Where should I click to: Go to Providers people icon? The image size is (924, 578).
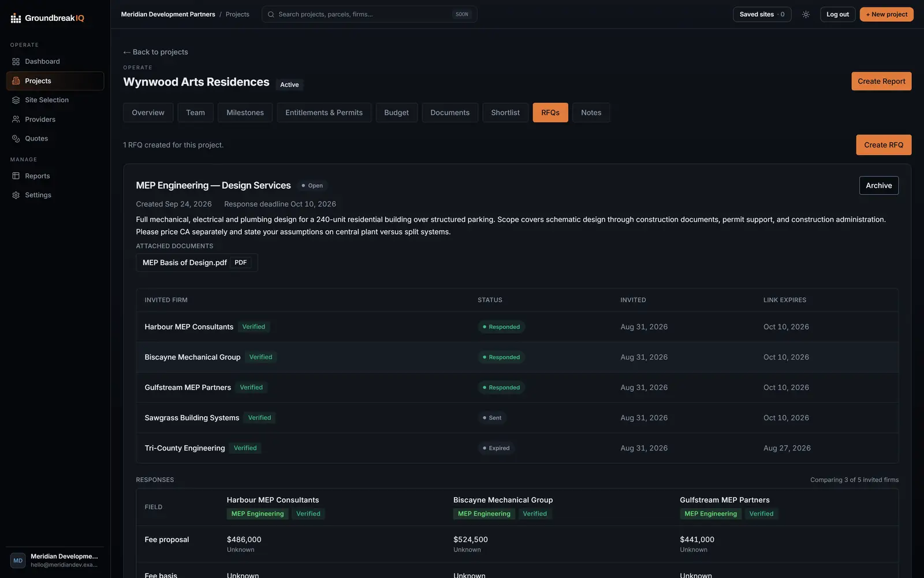tap(16, 120)
